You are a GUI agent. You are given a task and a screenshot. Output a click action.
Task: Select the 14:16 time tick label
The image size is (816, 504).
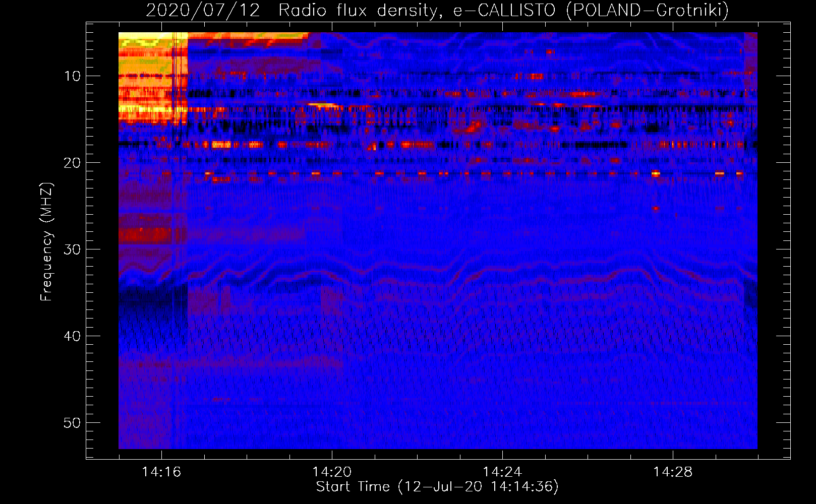161,472
